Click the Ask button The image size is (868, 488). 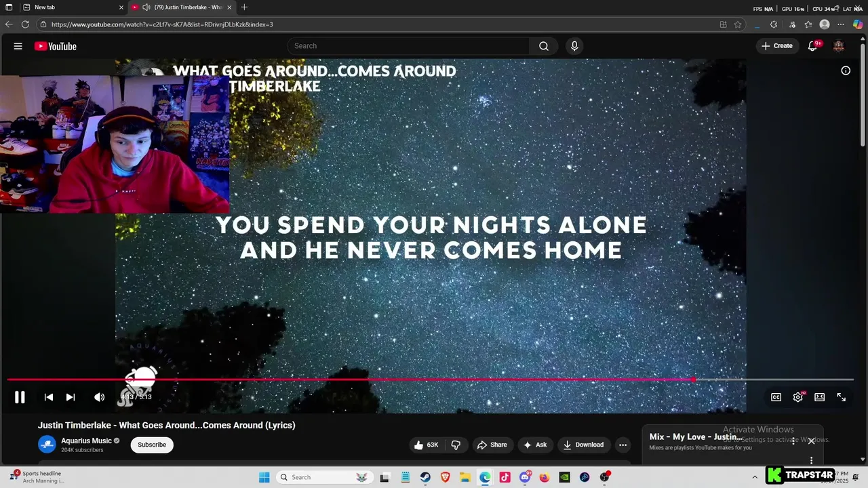(535, 445)
